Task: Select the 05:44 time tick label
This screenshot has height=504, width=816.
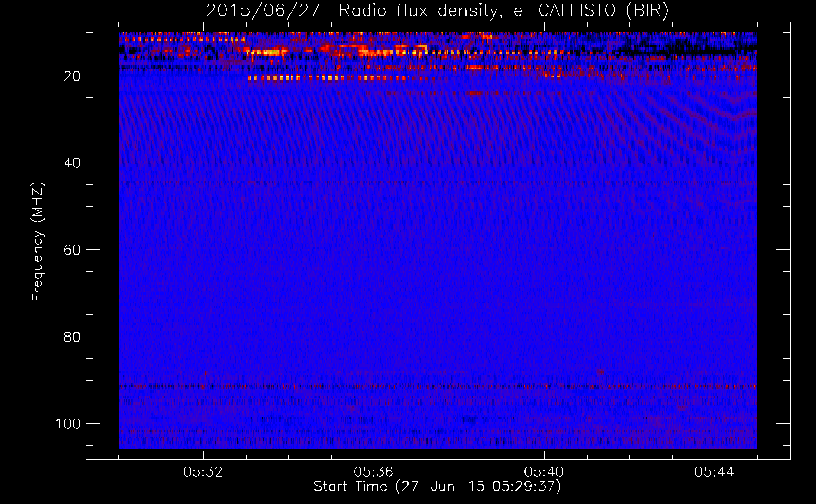Action: pos(715,472)
